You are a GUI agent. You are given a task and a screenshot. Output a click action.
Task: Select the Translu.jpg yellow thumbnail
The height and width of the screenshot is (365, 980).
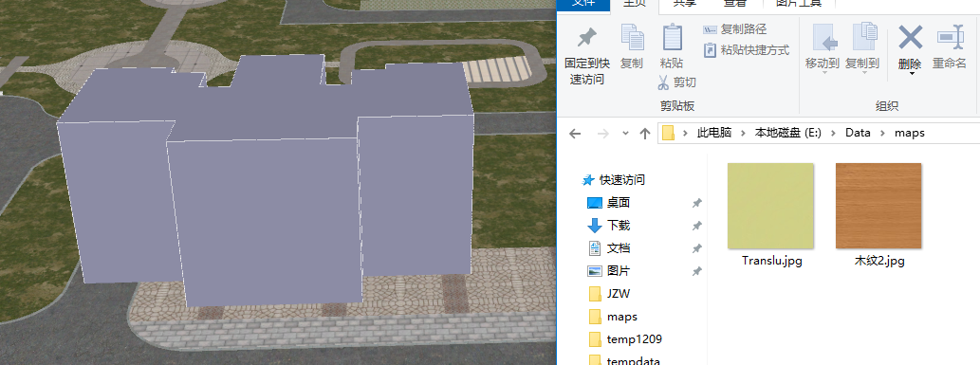[771, 206]
